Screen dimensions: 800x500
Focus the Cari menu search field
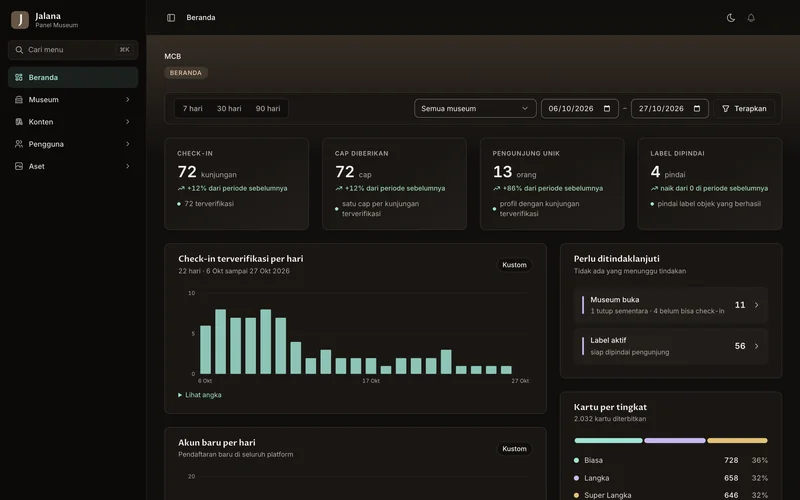tap(73, 50)
